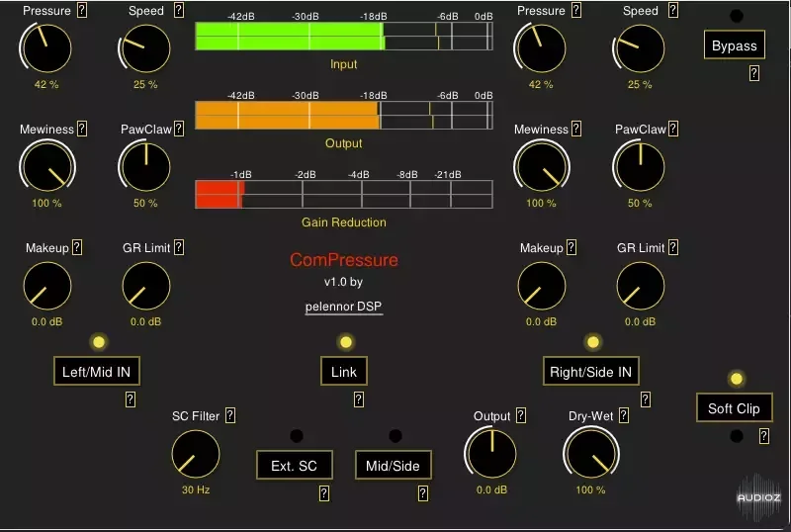
Task: Click the right channel PawClaw knob
Action: tap(640, 167)
